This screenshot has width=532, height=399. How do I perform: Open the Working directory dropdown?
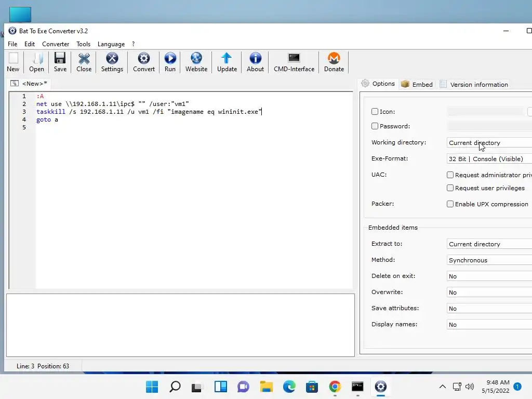(x=489, y=143)
